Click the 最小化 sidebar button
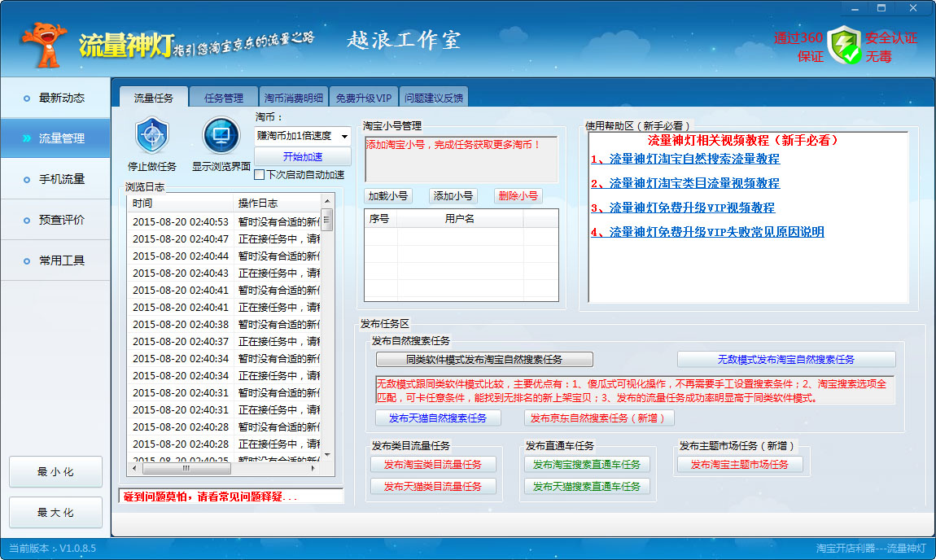Image resolution: width=936 pixels, height=560 pixels. pos(55,471)
